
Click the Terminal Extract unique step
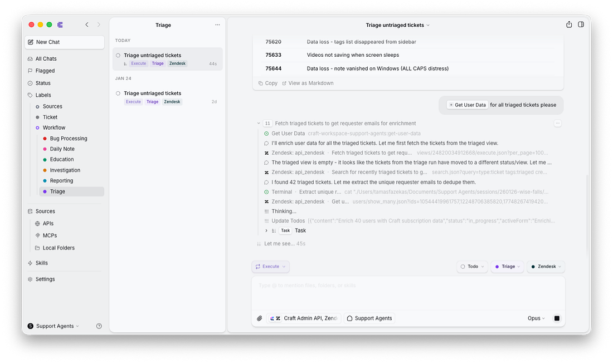click(407, 192)
